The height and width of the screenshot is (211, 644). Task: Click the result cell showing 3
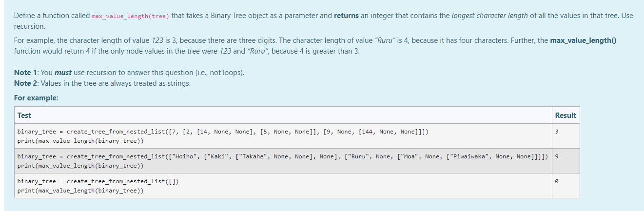566,136
